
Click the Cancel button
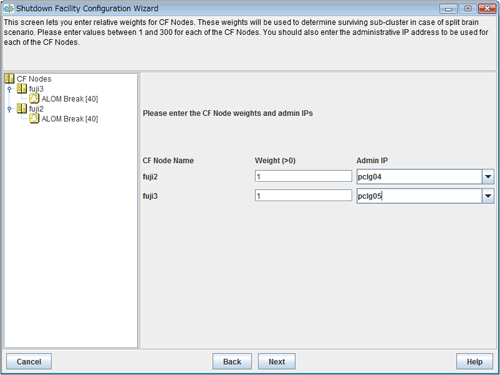(x=29, y=362)
